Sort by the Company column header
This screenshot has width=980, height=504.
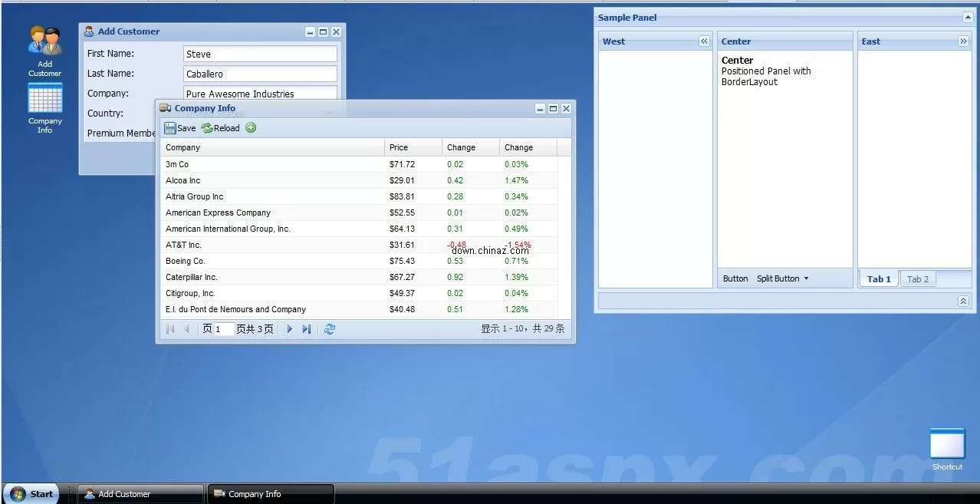point(272,147)
